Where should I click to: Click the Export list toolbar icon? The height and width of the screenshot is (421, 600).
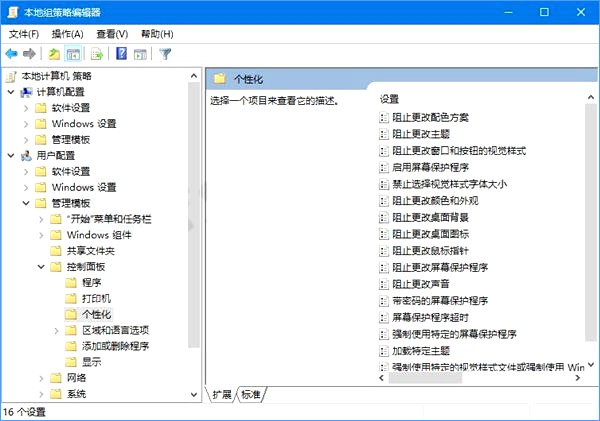[x=98, y=53]
